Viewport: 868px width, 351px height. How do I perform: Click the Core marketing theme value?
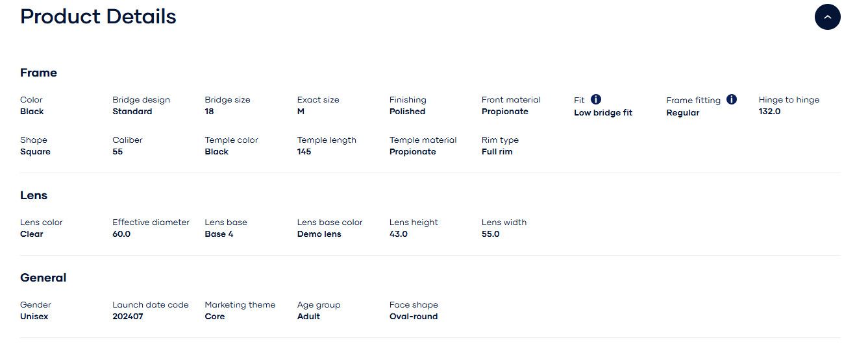[x=215, y=317]
